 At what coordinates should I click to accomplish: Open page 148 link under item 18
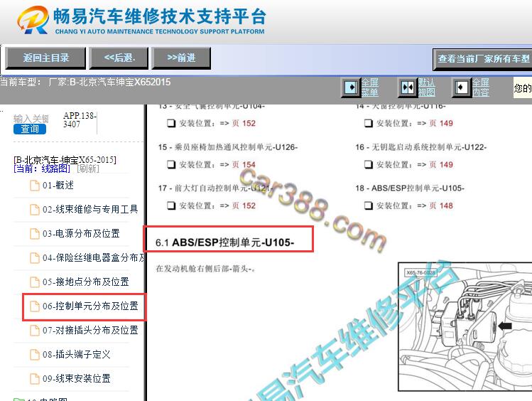[441, 205]
